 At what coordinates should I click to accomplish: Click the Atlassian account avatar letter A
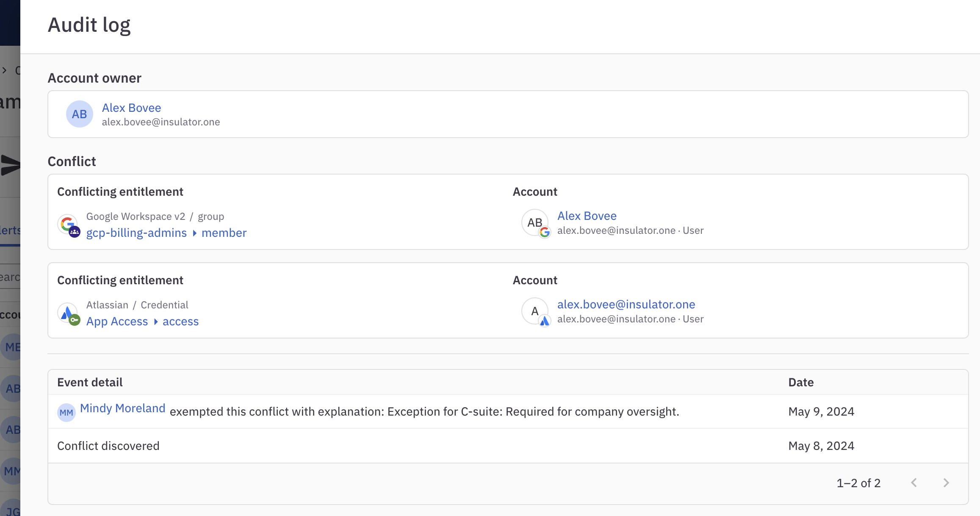tap(535, 311)
